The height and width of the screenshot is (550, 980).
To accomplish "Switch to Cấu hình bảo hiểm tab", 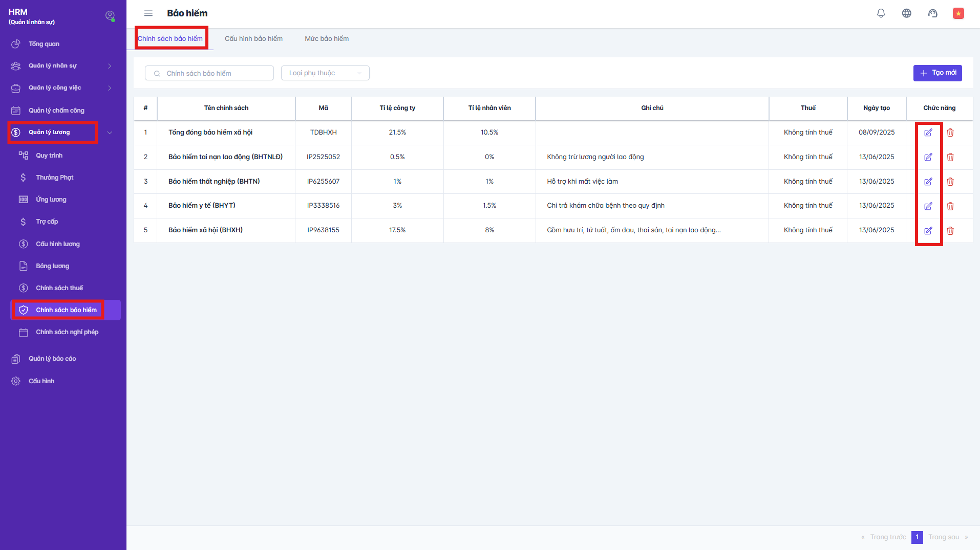I will click(x=253, y=39).
